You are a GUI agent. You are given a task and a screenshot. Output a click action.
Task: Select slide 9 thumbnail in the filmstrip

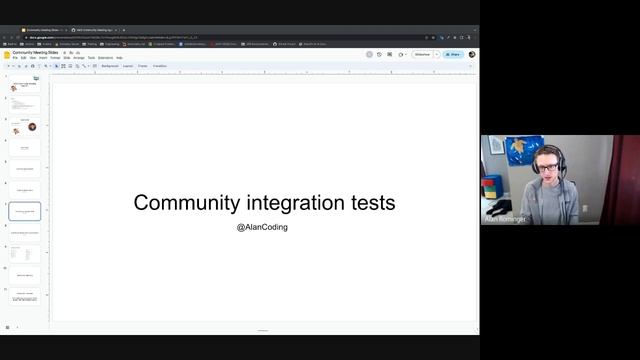24,254
